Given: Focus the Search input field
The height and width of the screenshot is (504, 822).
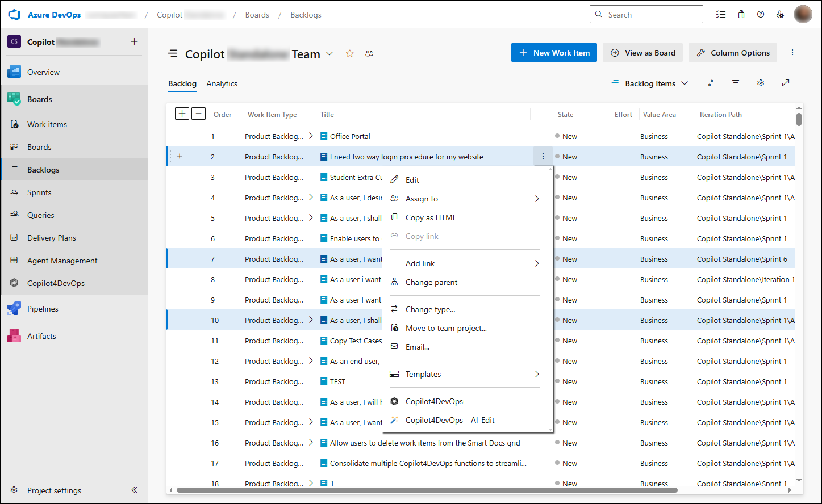Looking at the screenshot, I should [x=646, y=15].
